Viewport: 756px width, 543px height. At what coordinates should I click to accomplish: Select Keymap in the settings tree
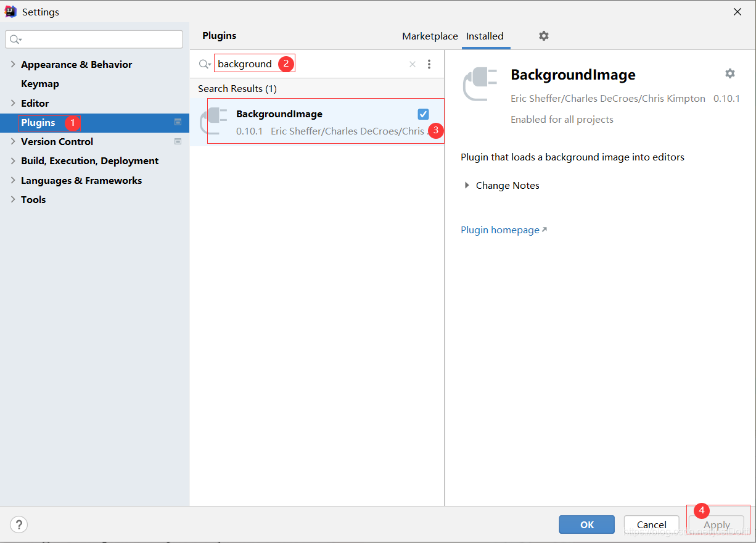point(40,83)
